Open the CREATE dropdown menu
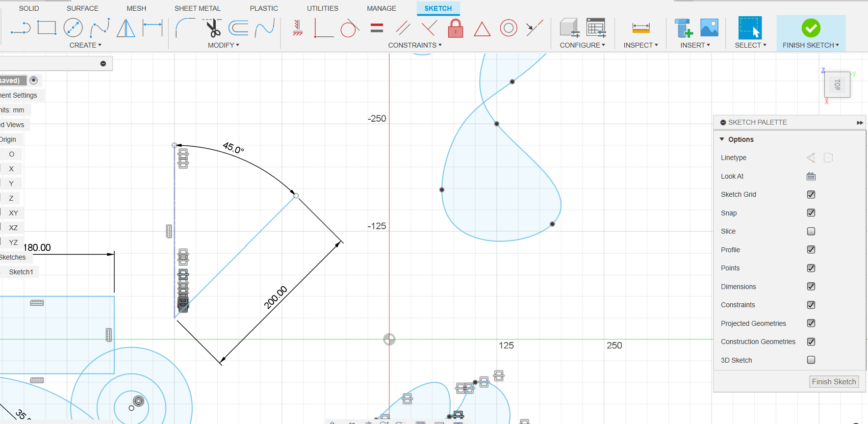 (x=85, y=45)
